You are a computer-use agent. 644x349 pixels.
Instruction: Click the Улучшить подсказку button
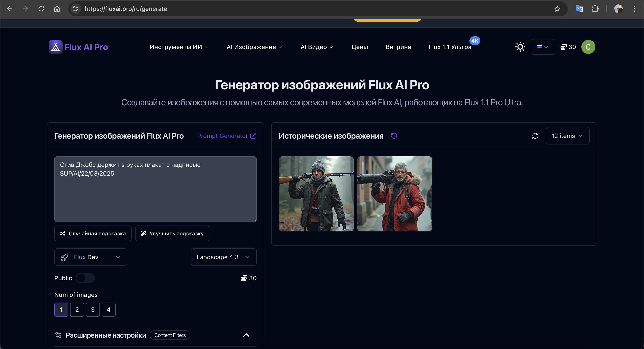coord(172,233)
